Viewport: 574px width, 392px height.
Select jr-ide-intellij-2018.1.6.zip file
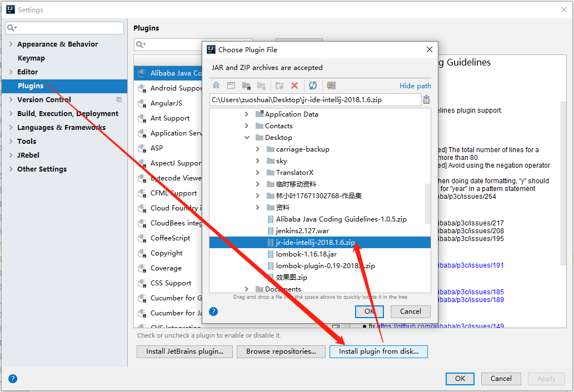[320, 243]
